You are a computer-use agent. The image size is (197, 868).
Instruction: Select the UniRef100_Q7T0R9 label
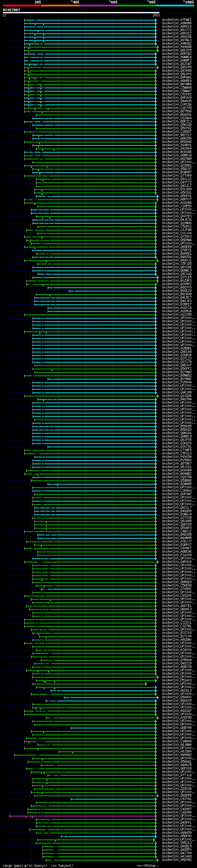coord(176,176)
